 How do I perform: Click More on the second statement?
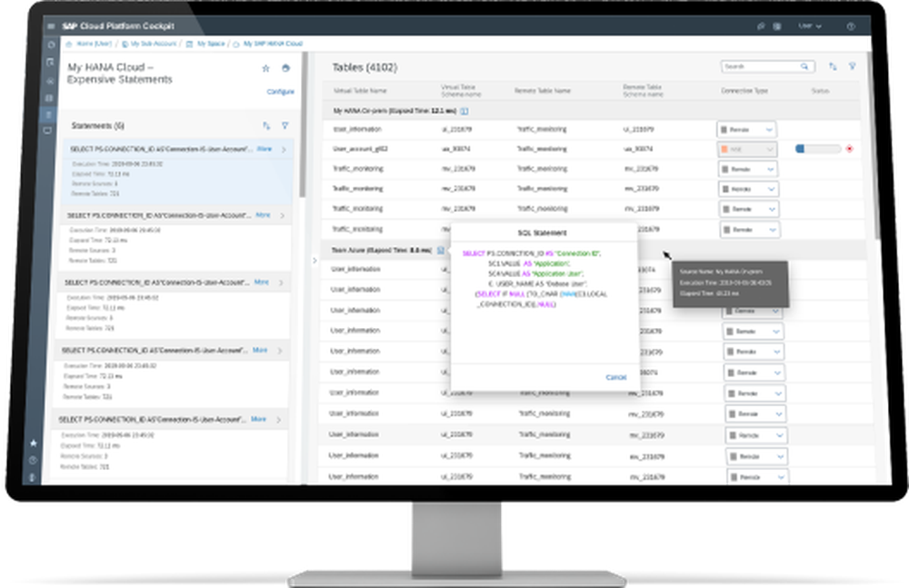(264, 215)
